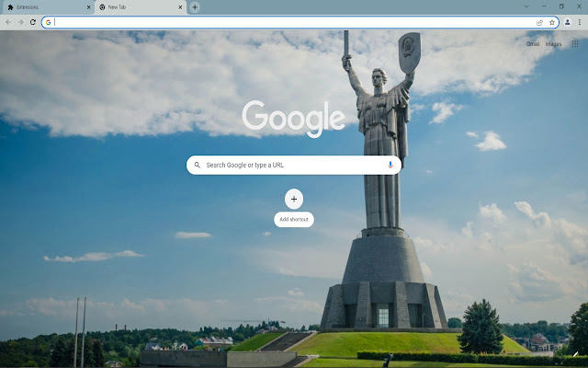Close the New Tab tab
This screenshot has width=588, height=368.
point(180,7)
